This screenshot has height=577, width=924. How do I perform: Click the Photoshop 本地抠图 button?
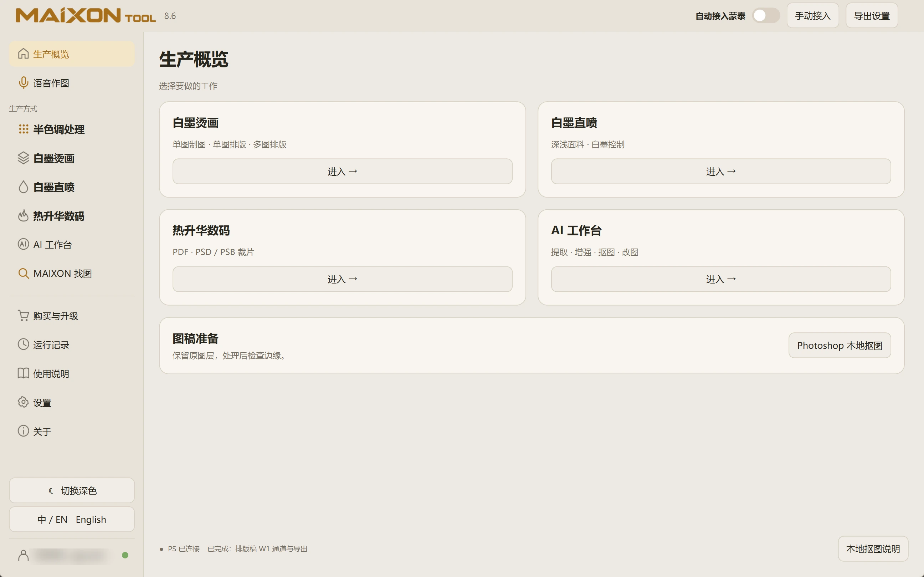pos(840,345)
